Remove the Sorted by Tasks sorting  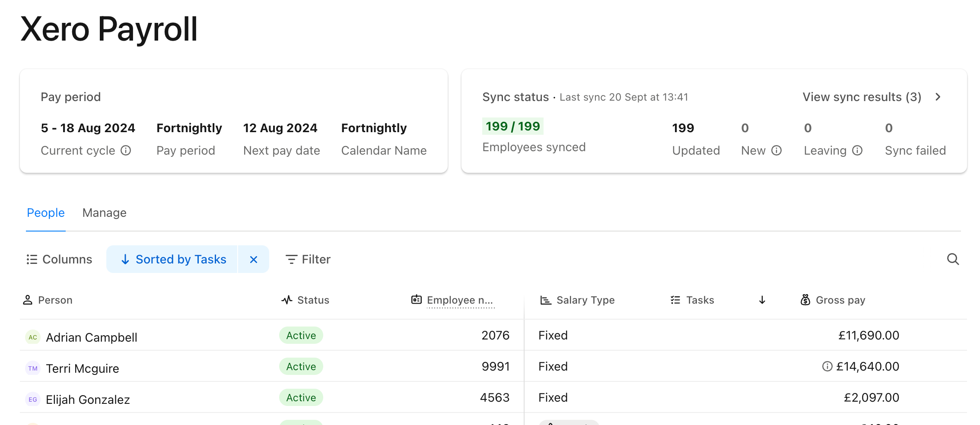pos(254,259)
